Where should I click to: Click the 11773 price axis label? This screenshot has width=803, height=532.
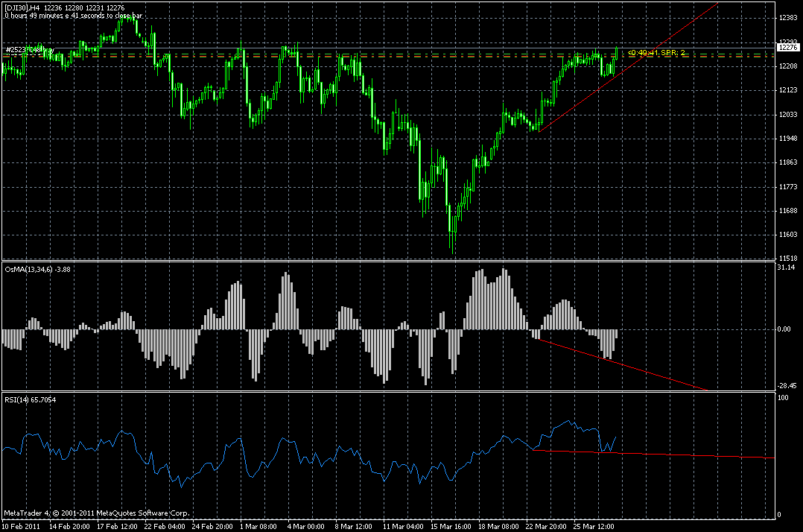787,187
